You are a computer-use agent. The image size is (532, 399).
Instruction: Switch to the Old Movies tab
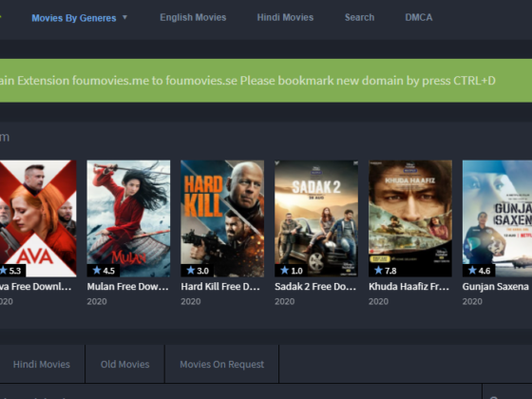point(124,364)
